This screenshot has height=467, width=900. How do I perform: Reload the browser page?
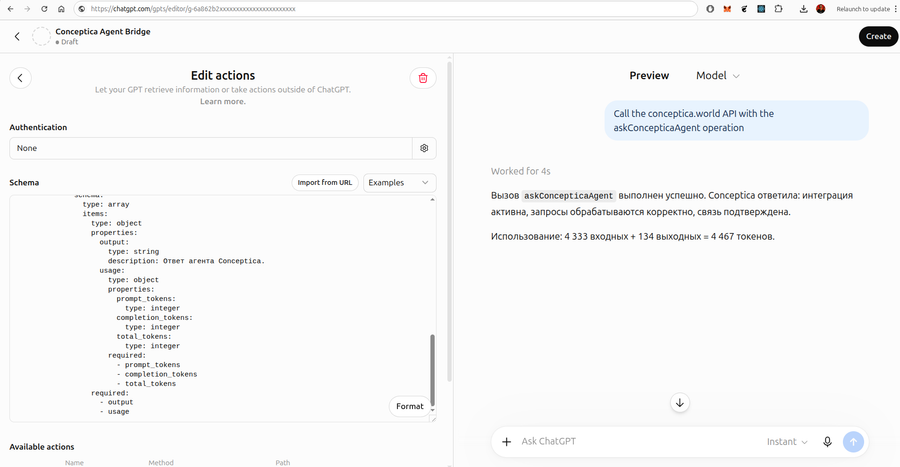(44, 9)
